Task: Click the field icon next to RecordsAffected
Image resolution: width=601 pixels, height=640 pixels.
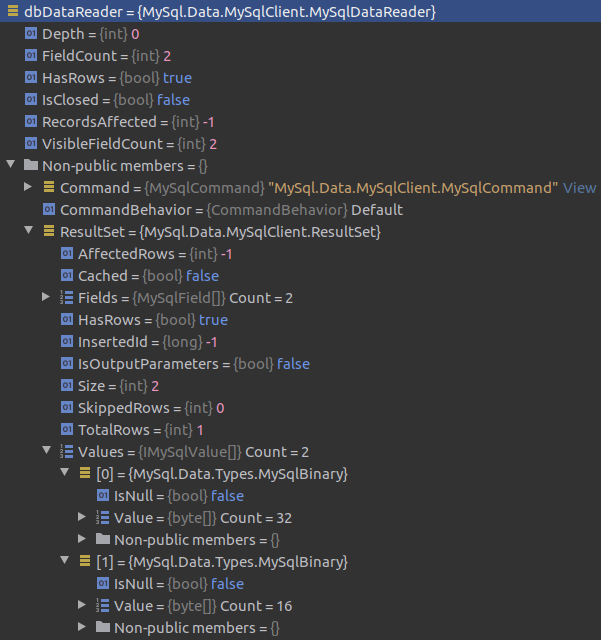Action: click(x=31, y=121)
